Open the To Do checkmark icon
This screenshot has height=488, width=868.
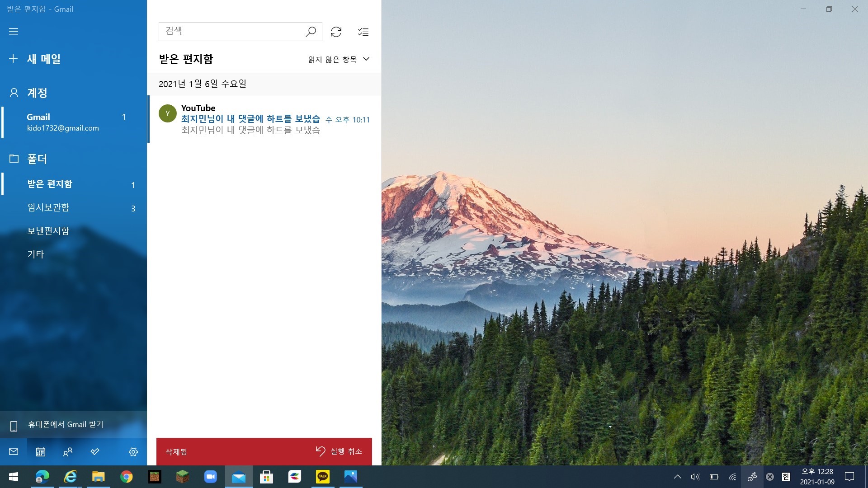pyautogui.click(x=95, y=451)
